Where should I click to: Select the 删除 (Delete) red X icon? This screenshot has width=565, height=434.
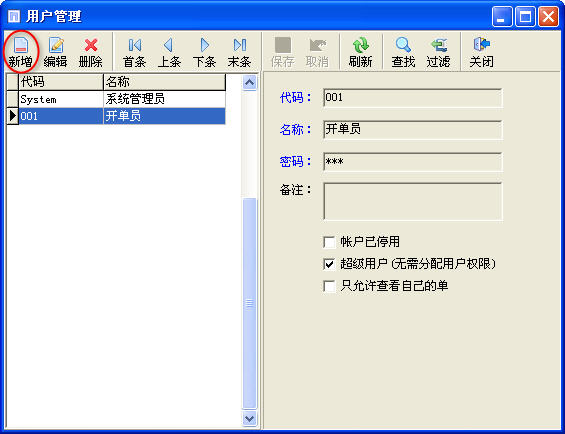(x=90, y=52)
